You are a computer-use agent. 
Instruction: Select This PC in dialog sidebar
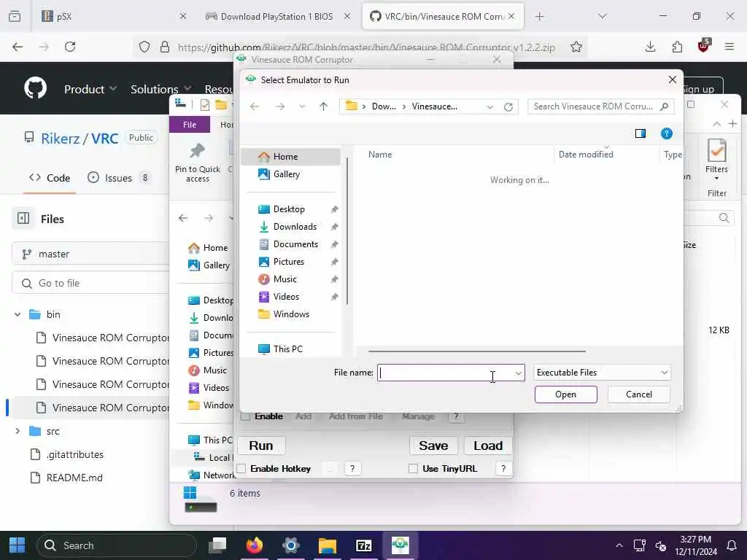tap(287, 349)
